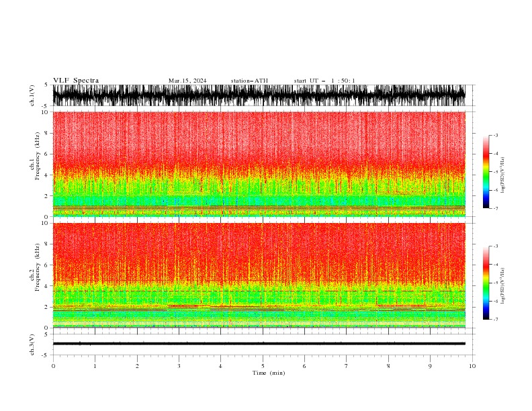Viewport: 532px width, 411px height.
Task: Click the ch.2 spectrogram color scale bar
Action: 486,283
